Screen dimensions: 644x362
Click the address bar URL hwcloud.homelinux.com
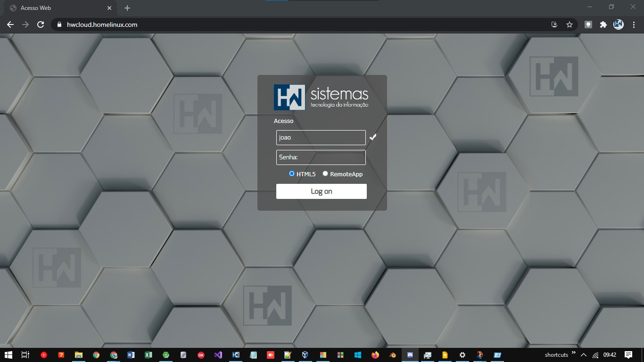(x=102, y=25)
